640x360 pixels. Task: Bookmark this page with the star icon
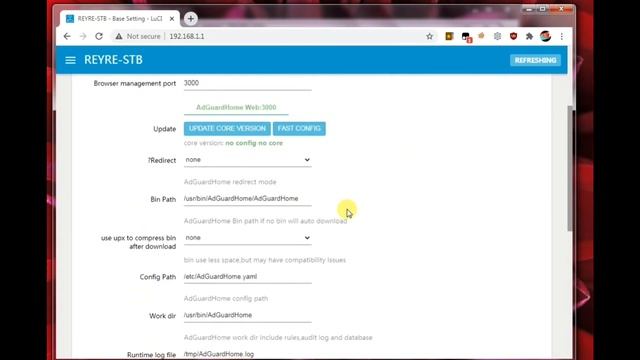point(429,36)
